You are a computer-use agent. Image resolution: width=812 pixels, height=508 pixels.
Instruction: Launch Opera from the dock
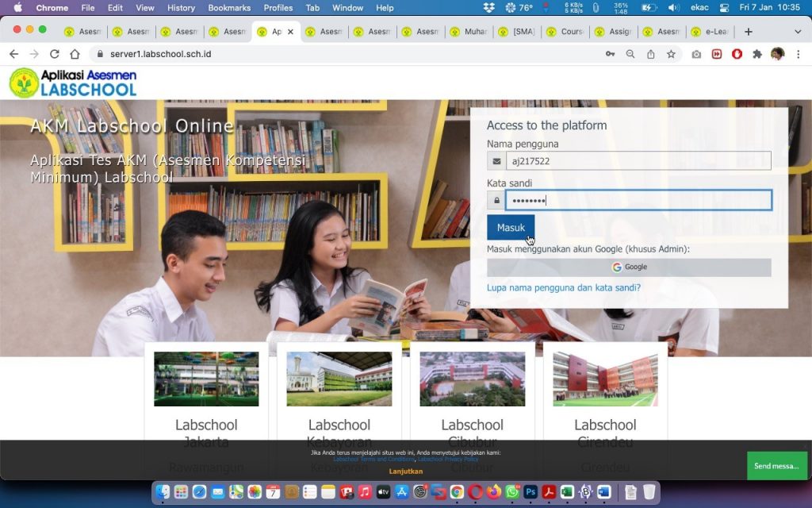[x=475, y=492]
